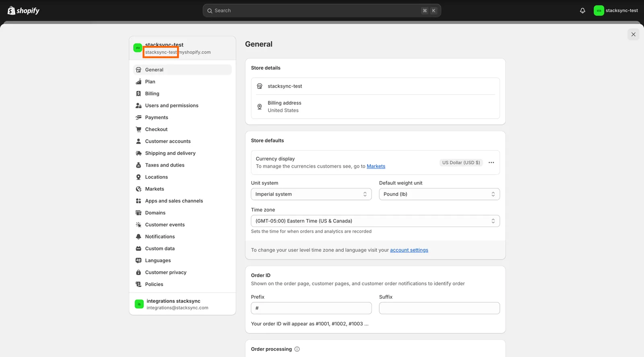
Task: Open the Currency display three-dot menu
Action: tap(491, 163)
